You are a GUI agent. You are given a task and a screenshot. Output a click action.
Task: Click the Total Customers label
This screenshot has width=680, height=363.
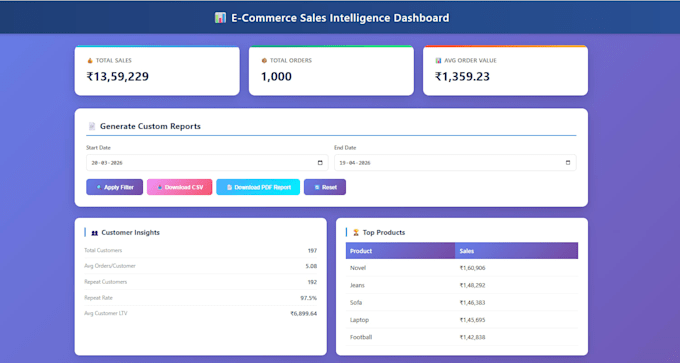point(103,250)
